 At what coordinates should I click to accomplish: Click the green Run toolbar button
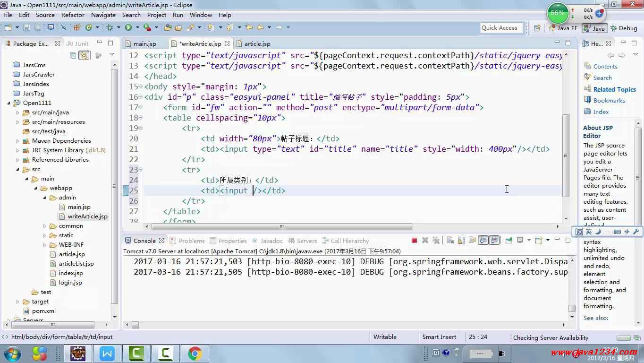tap(128, 28)
